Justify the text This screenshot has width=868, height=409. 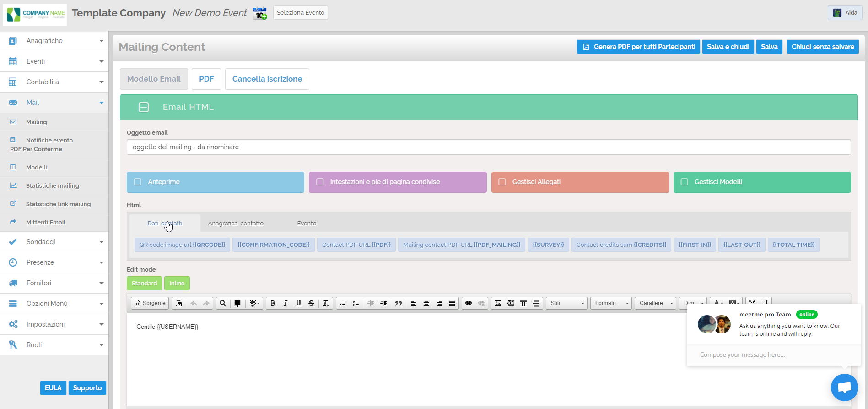[452, 303]
